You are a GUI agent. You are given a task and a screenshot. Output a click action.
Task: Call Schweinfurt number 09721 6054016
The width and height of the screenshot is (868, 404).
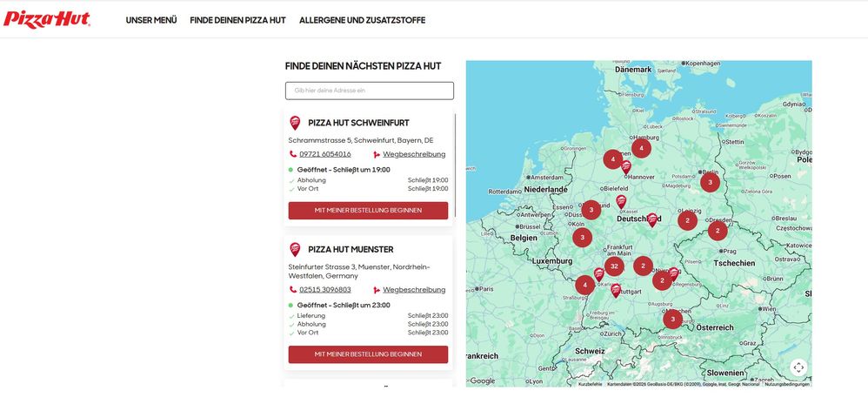325,154
